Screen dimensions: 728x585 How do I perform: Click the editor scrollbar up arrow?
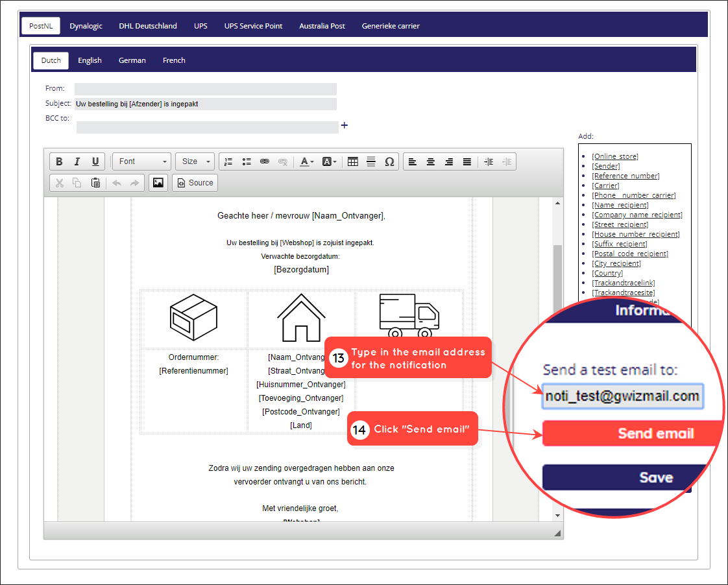coord(557,203)
